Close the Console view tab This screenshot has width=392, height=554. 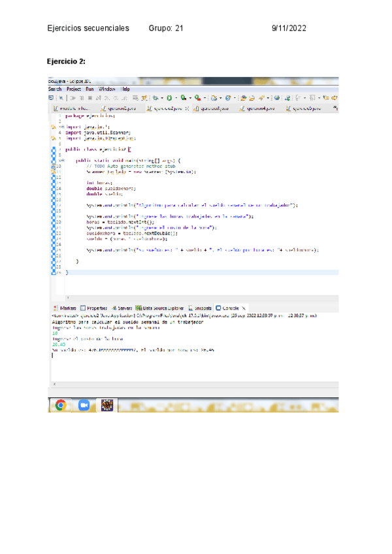pyautogui.click(x=244, y=307)
